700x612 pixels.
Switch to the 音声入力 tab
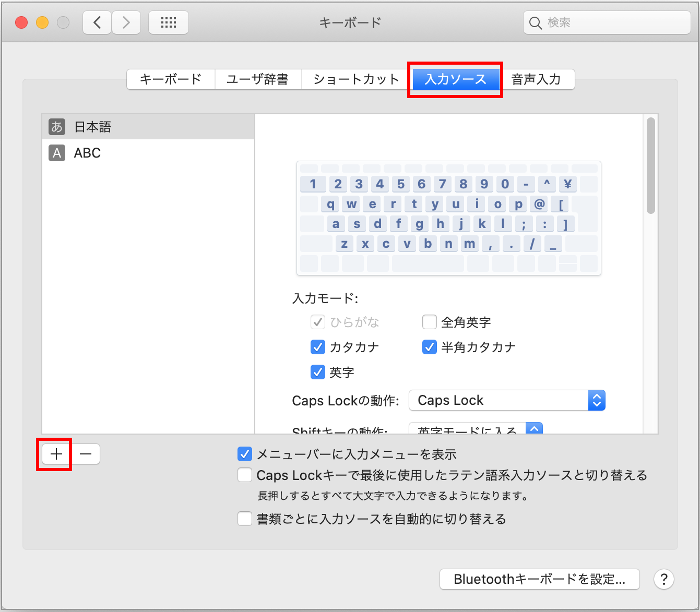(536, 79)
